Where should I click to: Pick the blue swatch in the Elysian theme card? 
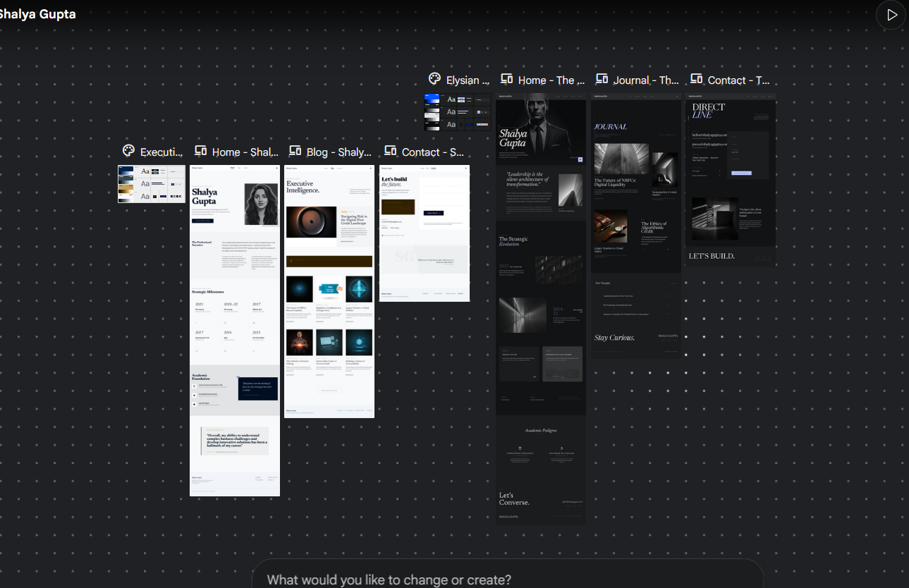pyautogui.click(x=432, y=99)
